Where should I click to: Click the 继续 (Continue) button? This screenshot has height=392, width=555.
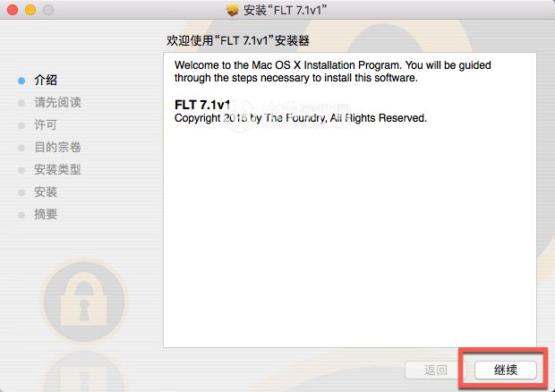tap(506, 370)
